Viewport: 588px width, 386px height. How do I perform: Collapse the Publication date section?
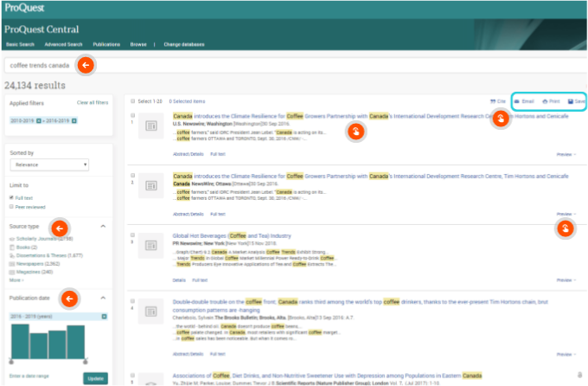(104, 298)
